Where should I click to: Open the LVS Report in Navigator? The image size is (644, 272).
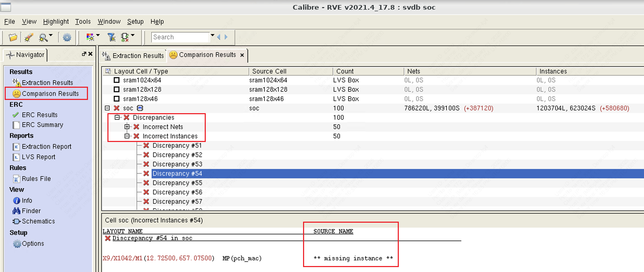coord(38,157)
